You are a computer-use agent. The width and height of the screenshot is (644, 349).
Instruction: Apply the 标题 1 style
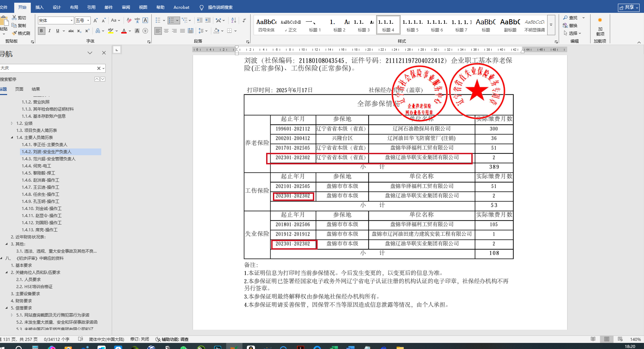[x=315, y=25]
